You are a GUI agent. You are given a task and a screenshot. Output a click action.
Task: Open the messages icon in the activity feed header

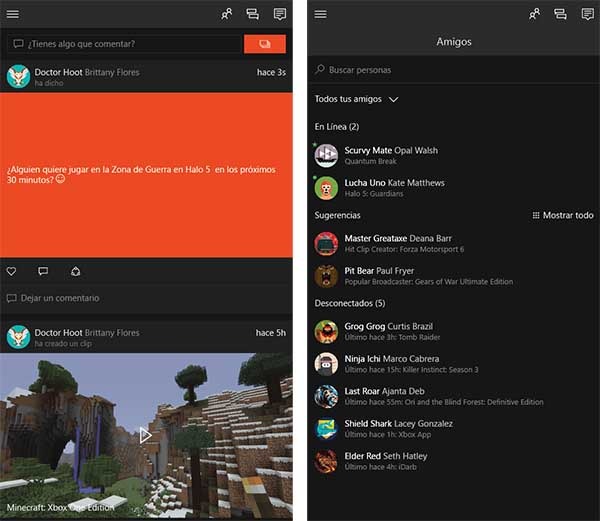(x=279, y=14)
